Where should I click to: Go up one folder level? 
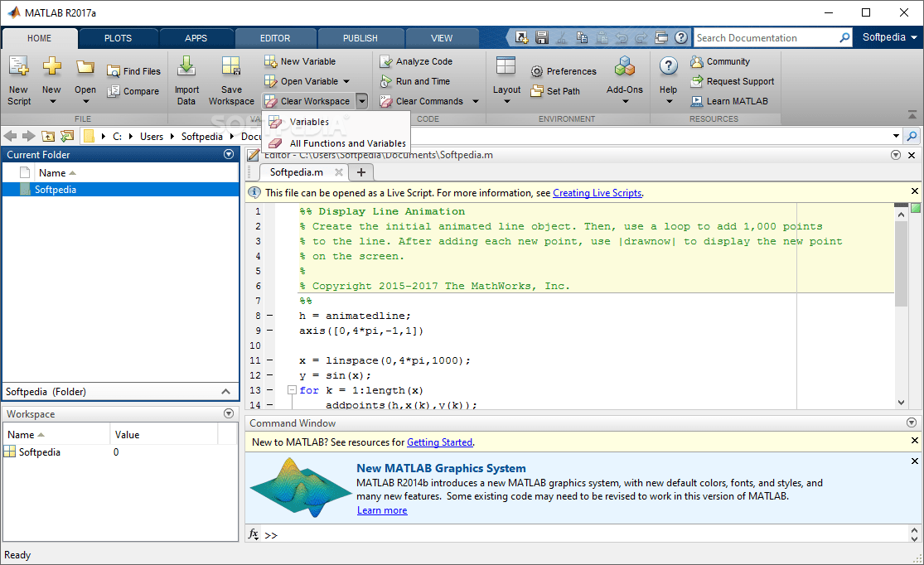click(x=48, y=136)
